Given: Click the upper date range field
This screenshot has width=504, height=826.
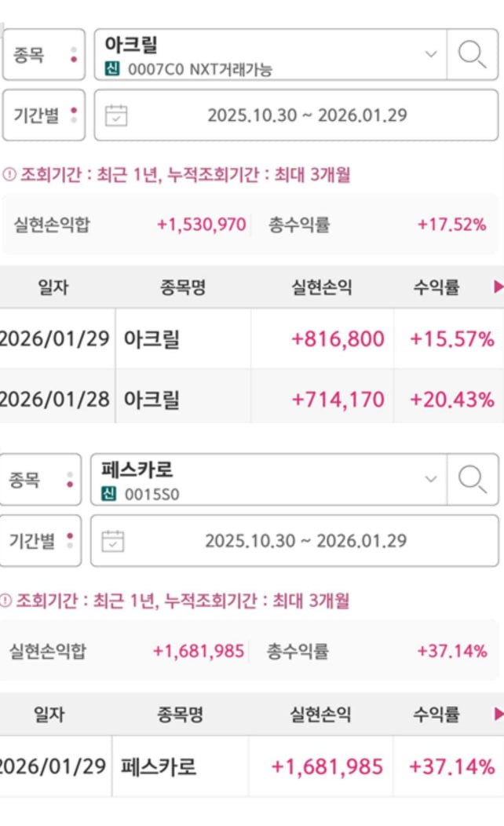Looking at the screenshot, I should pyautogui.click(x=307, y=115).
